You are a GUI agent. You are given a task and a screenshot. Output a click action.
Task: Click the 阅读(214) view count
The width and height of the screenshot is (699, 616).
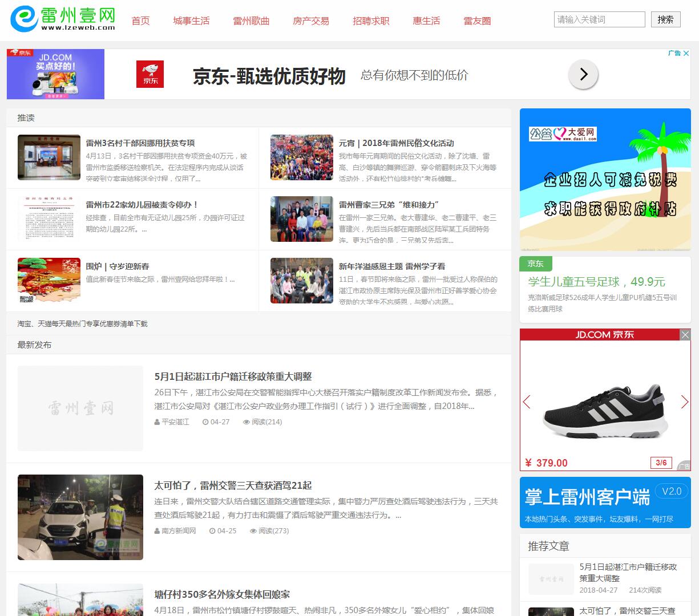[262, 422]
